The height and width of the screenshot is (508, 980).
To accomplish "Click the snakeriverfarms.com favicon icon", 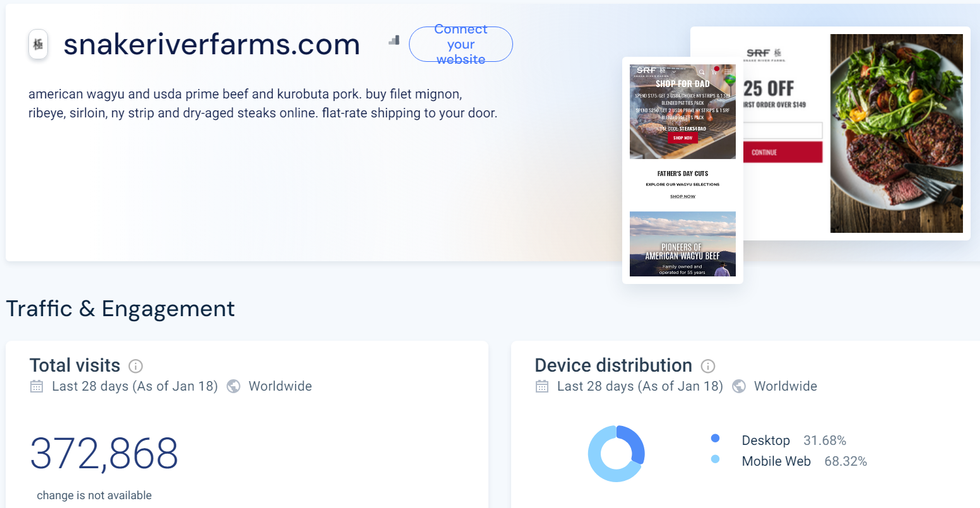I will [x=38, y=45].
